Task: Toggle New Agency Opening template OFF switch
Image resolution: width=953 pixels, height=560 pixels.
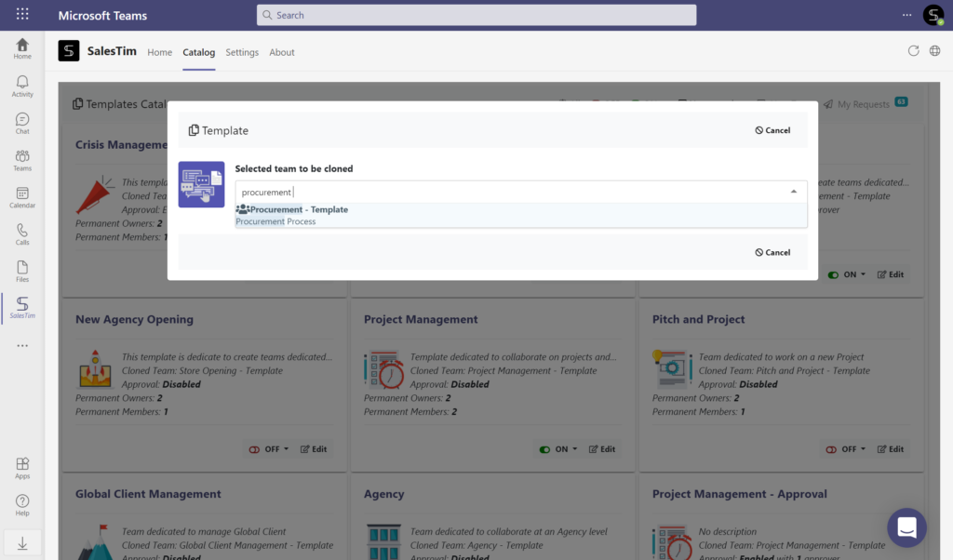Action: point(254,449)
